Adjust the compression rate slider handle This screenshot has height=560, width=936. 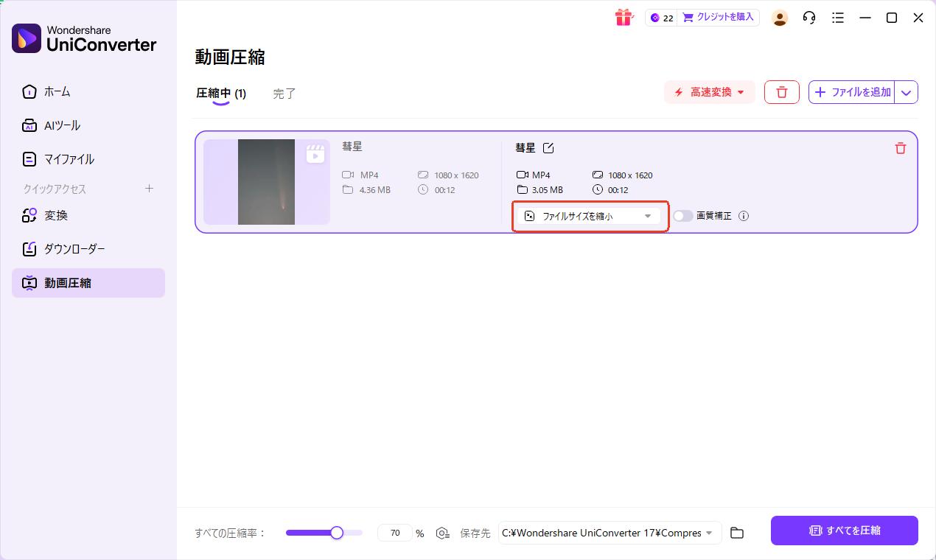click(337, 533)
